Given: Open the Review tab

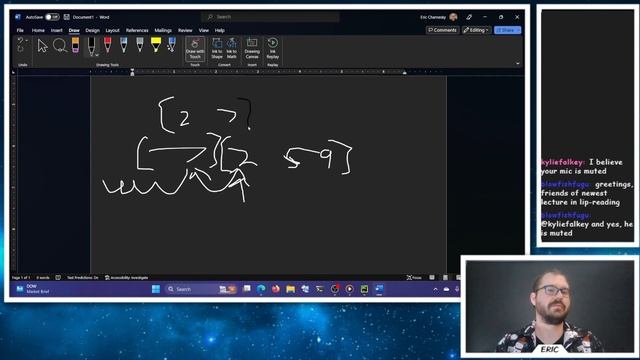Looking at the screenshot, I should [185, 30].
